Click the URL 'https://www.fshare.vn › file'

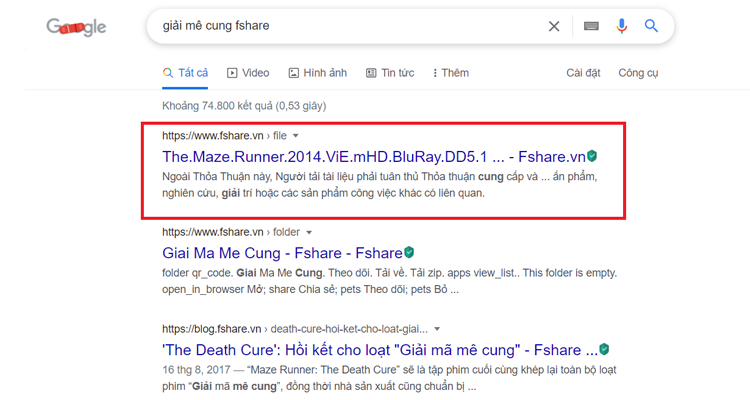[x=224, y=136]
